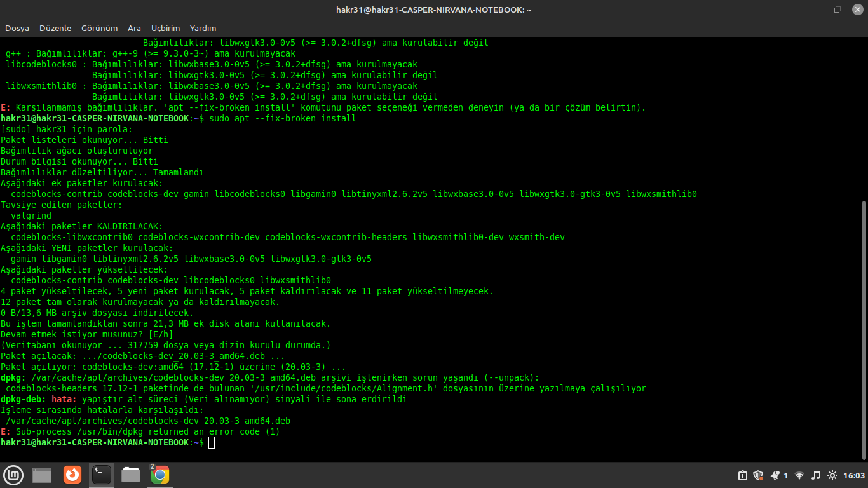Click the window title "hakr31@hakr31-CASPER-NIRVANA-NOTEBOOK: ~"
The width and height of the screenshot is (868, 488).
tap(434, 10)
